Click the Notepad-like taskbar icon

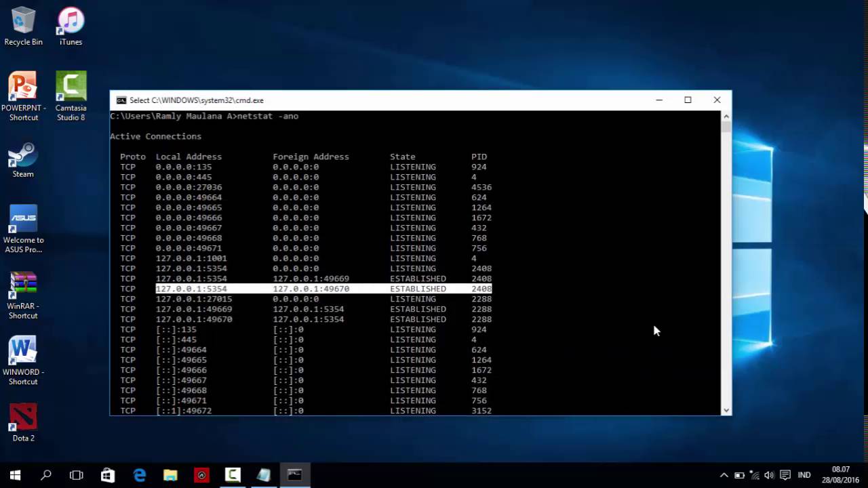(x=264, y=475)
